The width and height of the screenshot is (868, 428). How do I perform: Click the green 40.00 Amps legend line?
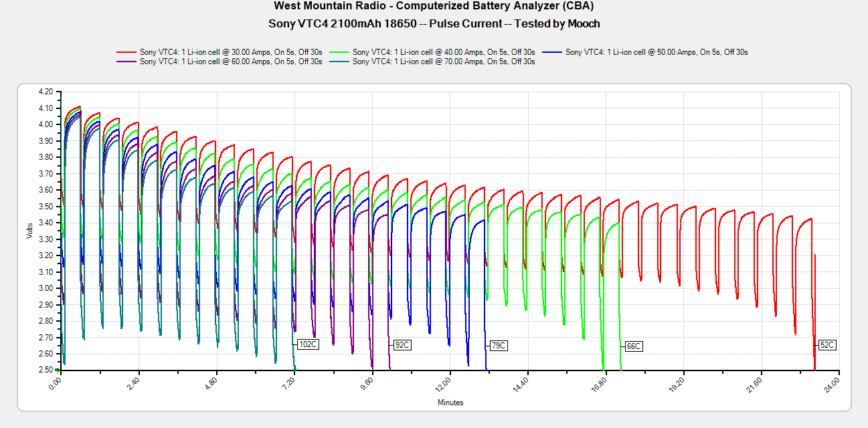point(339,51)
